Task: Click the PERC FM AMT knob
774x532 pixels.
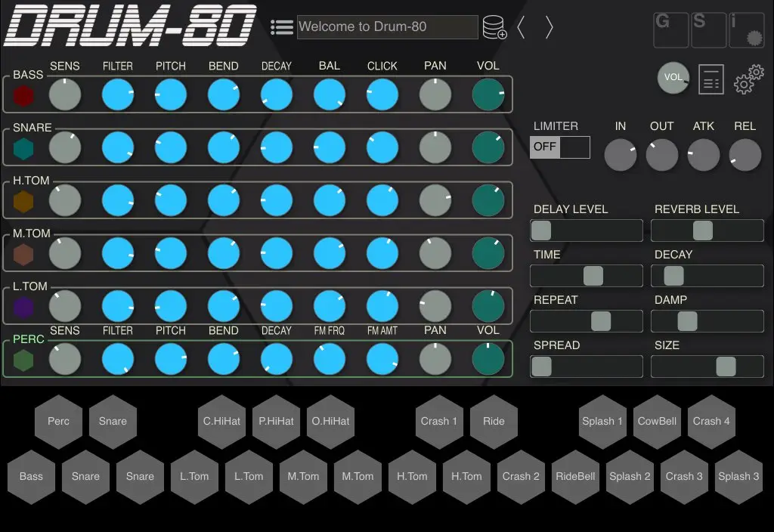Action: (382, 359)
